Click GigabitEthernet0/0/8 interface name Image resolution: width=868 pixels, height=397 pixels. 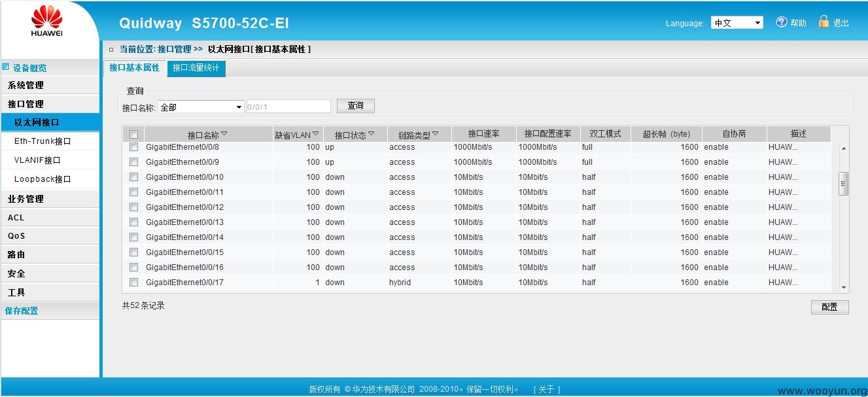point(182,147)
